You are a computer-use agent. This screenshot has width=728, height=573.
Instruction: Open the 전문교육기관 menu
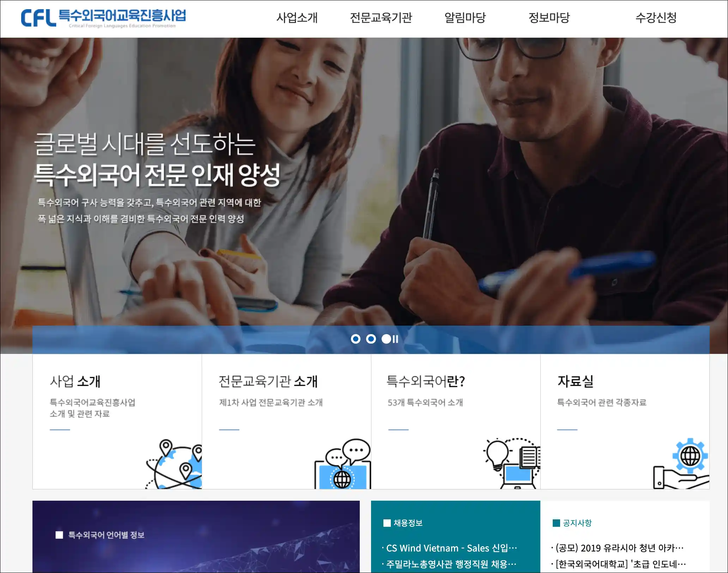pos(381,18)
